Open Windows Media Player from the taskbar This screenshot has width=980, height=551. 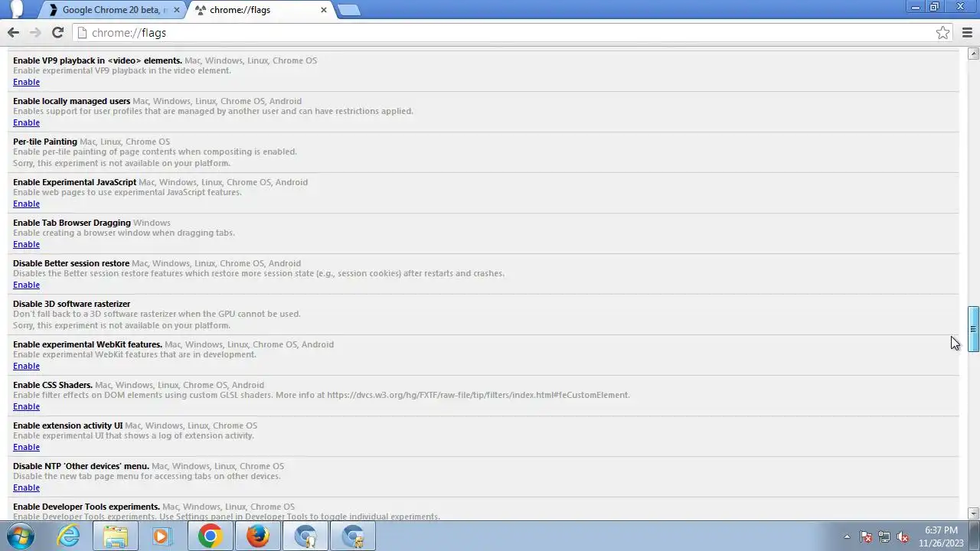tap(162, 536)
